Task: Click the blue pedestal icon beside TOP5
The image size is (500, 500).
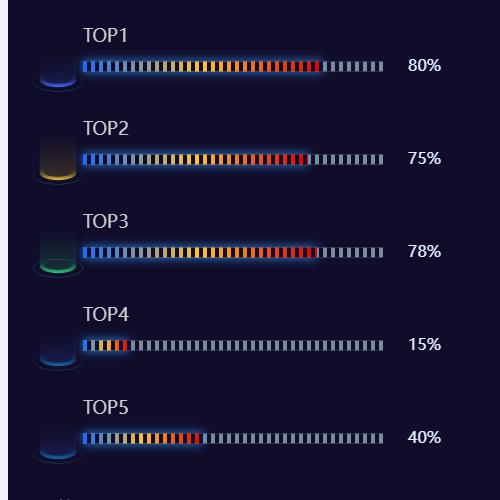Action: [x=58, y=441]
